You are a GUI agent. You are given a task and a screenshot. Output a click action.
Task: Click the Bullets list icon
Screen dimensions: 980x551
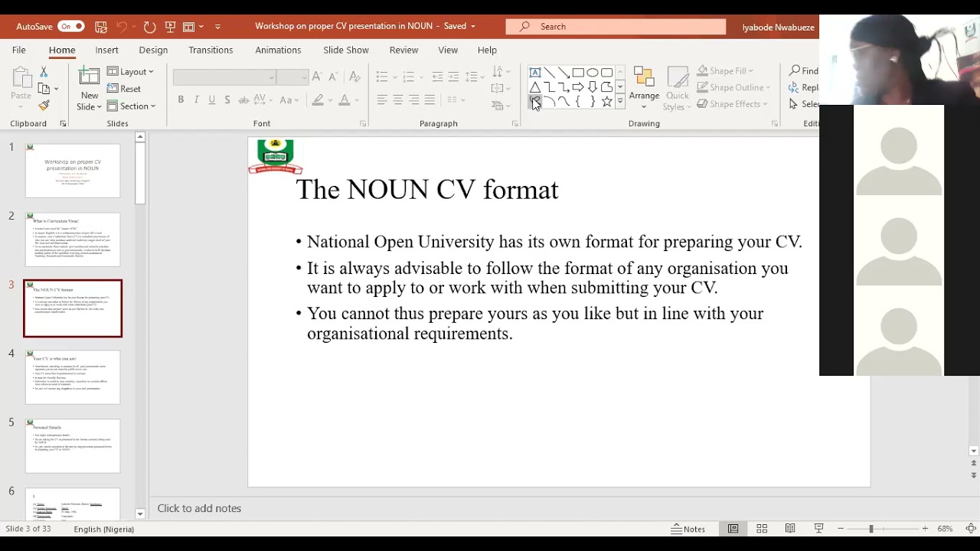(x=382, y=77)
